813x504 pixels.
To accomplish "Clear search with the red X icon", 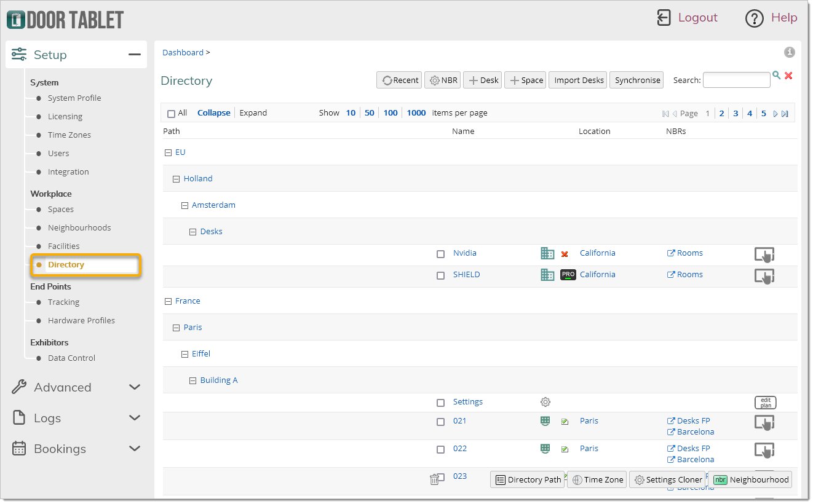I will coord(788,76).
